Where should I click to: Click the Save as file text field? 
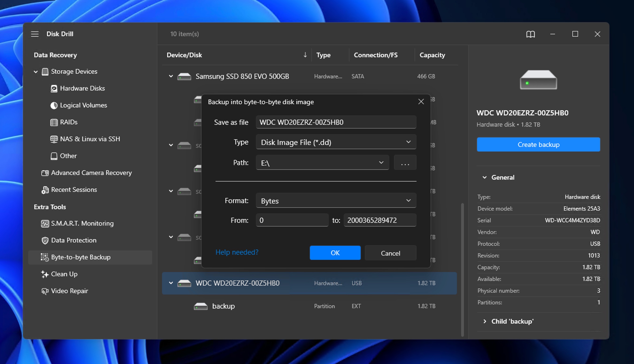coord(336,122)
